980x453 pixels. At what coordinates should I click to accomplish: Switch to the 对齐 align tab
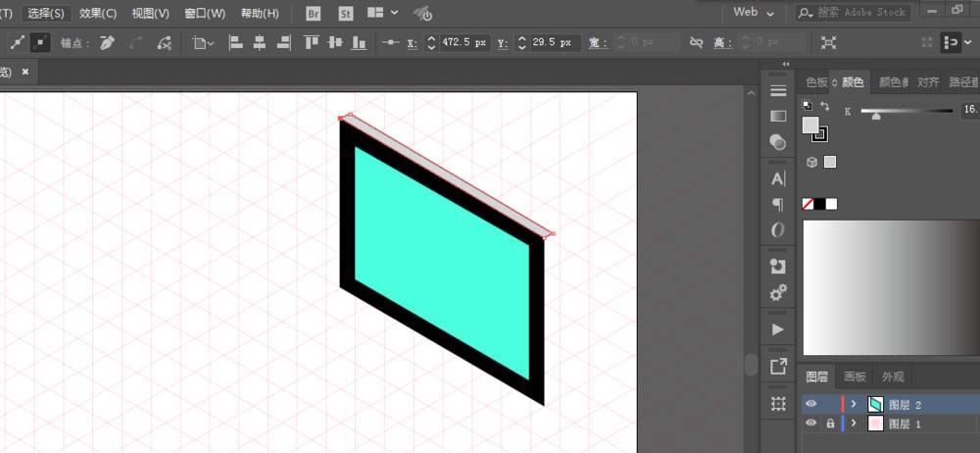(x=928, y=82)
